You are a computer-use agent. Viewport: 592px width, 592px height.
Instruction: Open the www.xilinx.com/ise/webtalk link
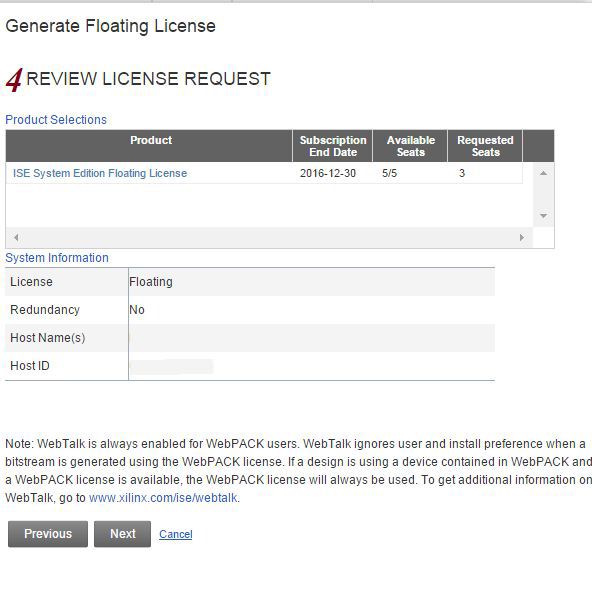coord(163,498)
